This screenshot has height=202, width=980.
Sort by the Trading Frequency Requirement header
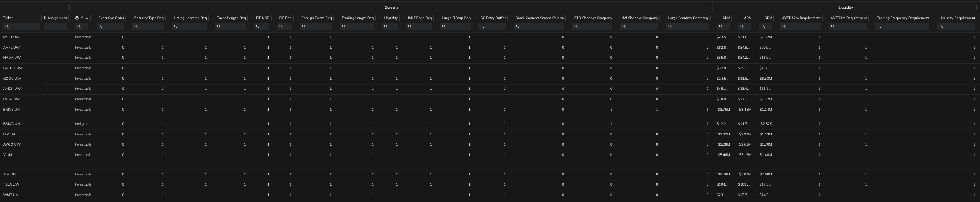point(903,18)
